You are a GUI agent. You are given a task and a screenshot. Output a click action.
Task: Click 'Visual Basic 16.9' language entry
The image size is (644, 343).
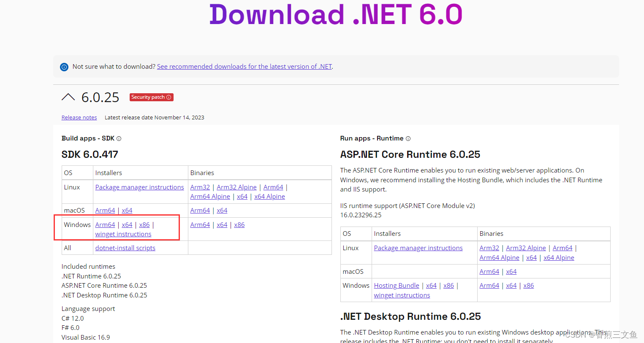tap(86, 338)
